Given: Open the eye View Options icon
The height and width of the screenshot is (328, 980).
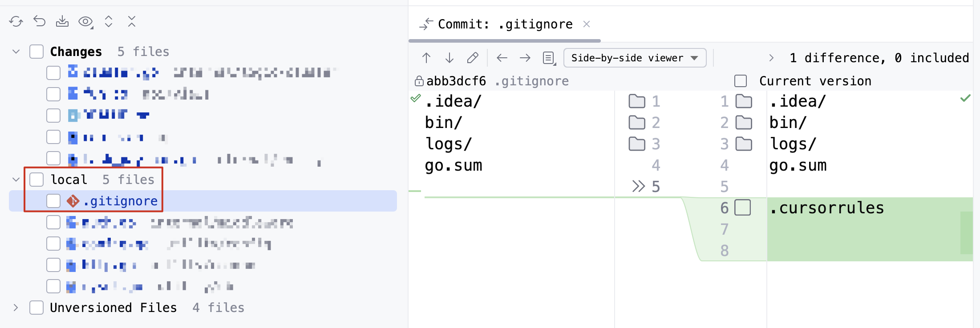Looking at the screenshot, I should pos(85,21).
